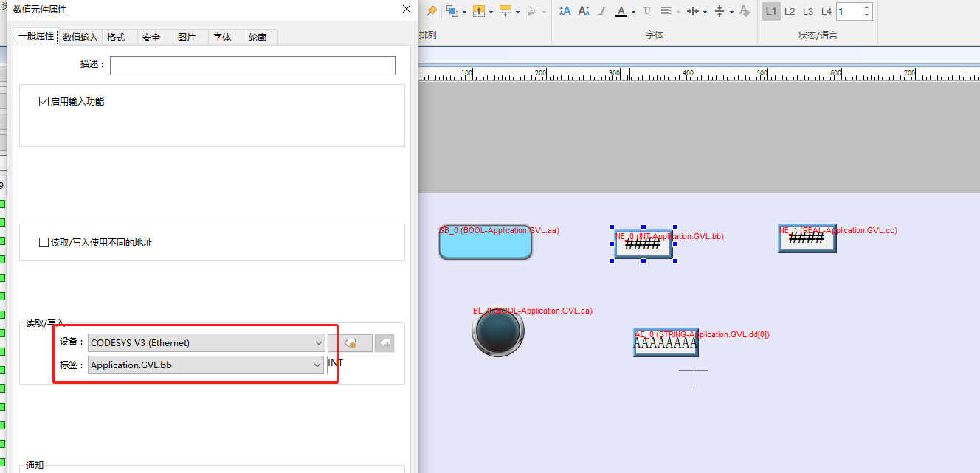Viewport: 980px width, 473px height.
Task: Click the vertical spacing icon
Action: point(720,11)
